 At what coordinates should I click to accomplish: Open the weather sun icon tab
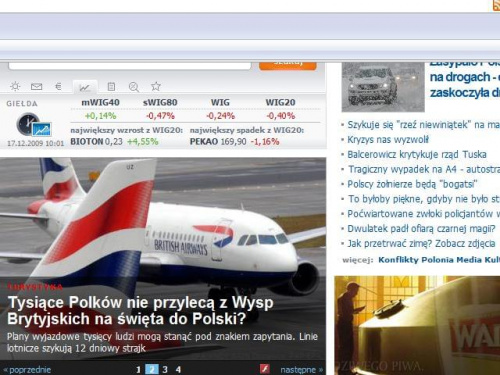15,87
